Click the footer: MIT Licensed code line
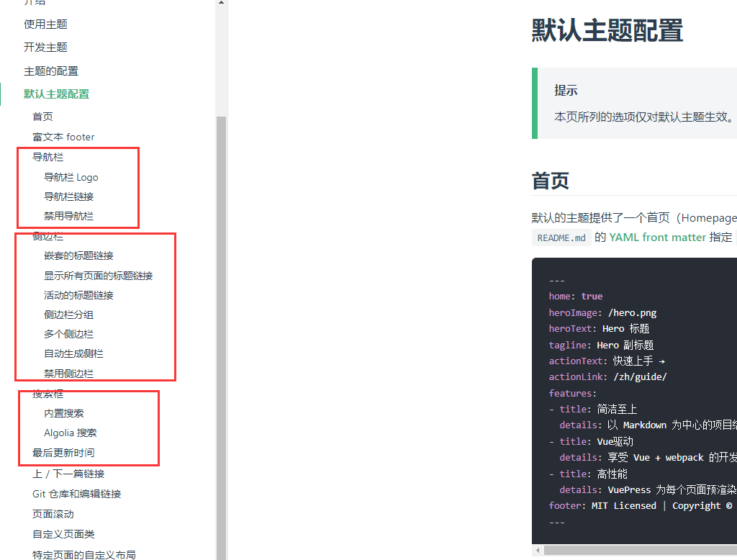The height and width of the screenshot is (560, 737). [x=640, y=506]
